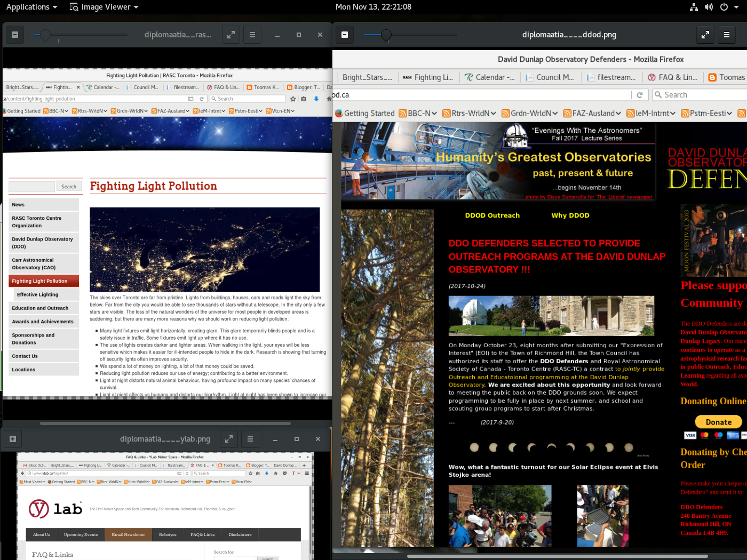This screenshot has width=747, height=560.
Task: Open hamburger menu of the ddod.png window
Action: (x=727, y=35)
